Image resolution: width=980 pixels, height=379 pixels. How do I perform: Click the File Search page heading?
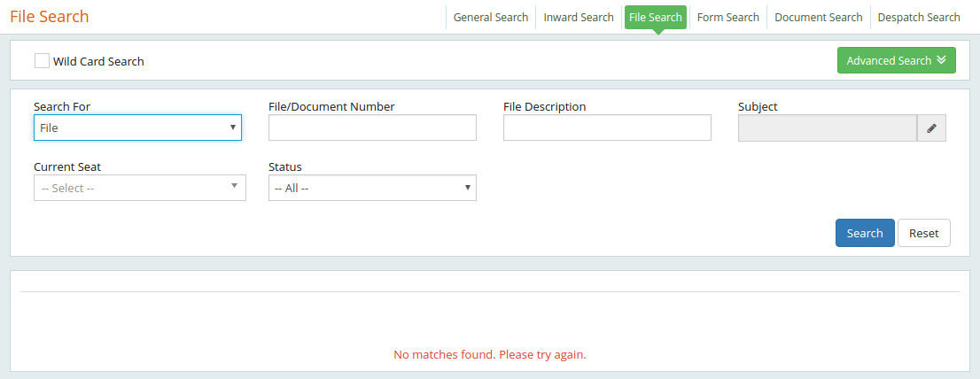[x=50, y=17]
